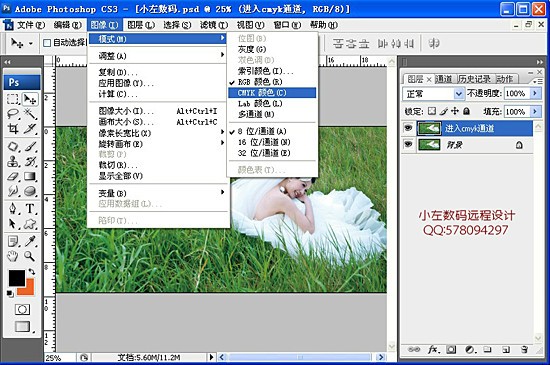
Task: Select the Eyedropper tool
Action: click(x=30, y=241)
